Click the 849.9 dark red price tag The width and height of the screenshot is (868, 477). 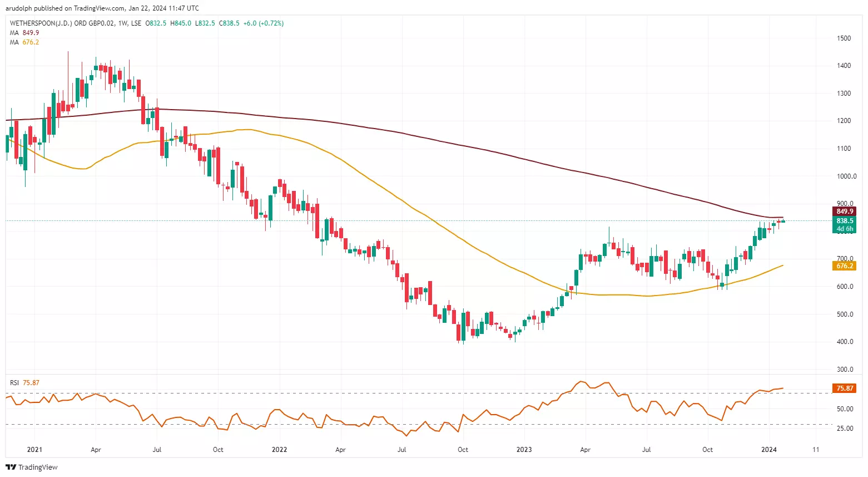pos(844,212)
